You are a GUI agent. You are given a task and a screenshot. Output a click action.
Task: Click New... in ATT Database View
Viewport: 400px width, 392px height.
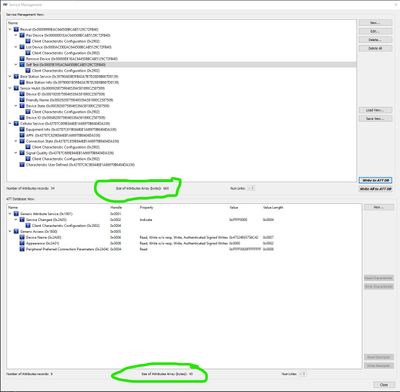point(379,207)
